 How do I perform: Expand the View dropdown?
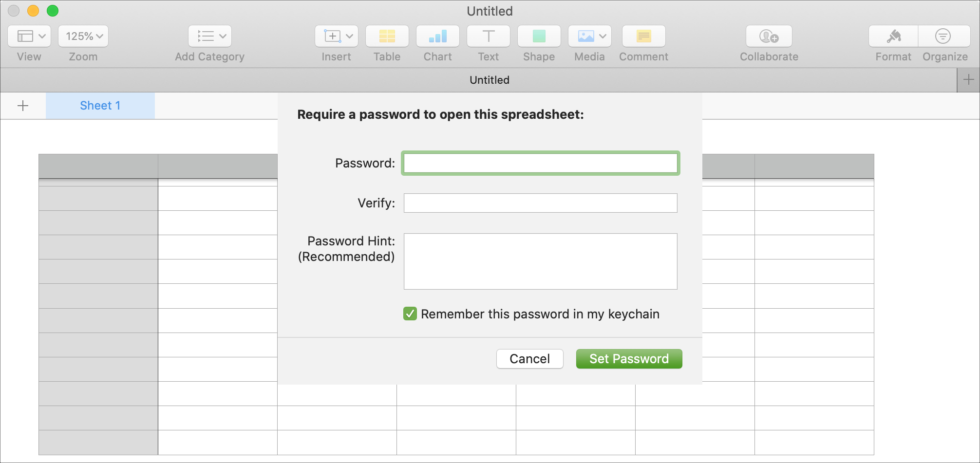tap(29, 36)
